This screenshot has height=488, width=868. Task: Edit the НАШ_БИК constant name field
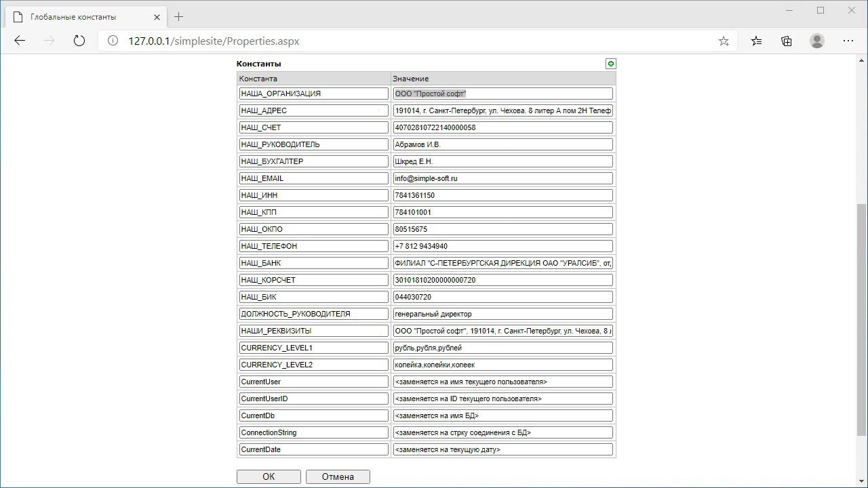pyautogui.click(x=313, y=297)
